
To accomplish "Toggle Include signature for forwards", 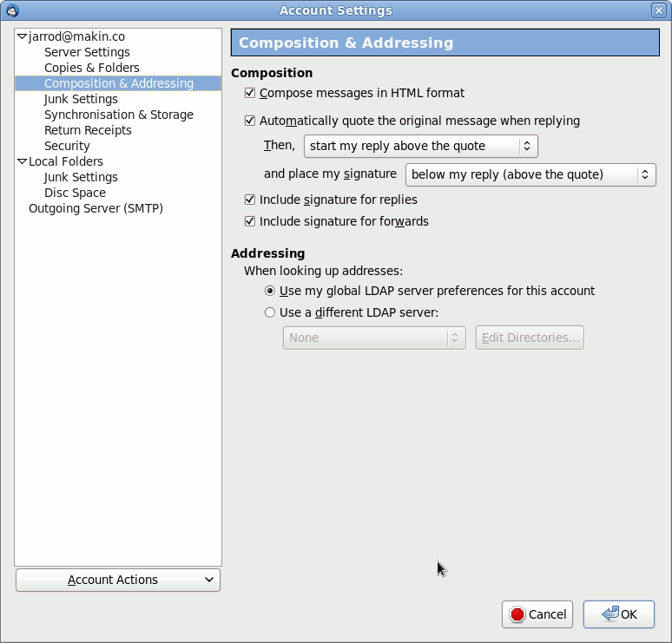I will [250, 221].
